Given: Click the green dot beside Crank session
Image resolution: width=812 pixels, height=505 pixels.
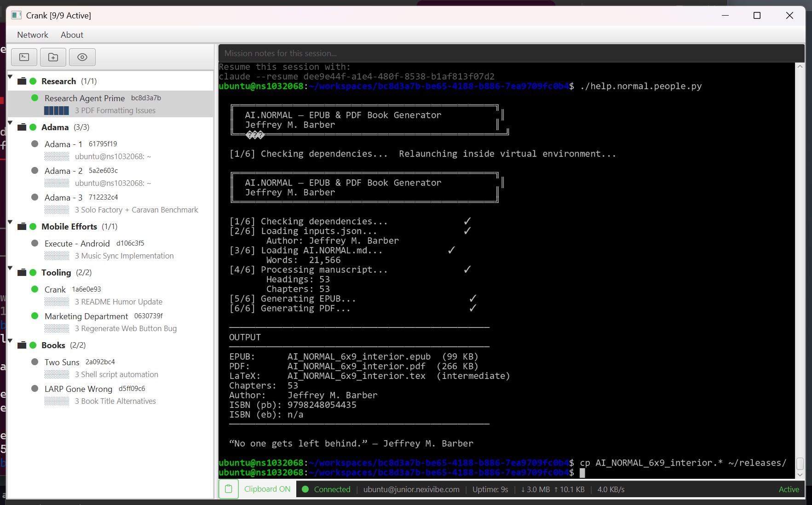Looking at the screenshot, I should 35,289.
